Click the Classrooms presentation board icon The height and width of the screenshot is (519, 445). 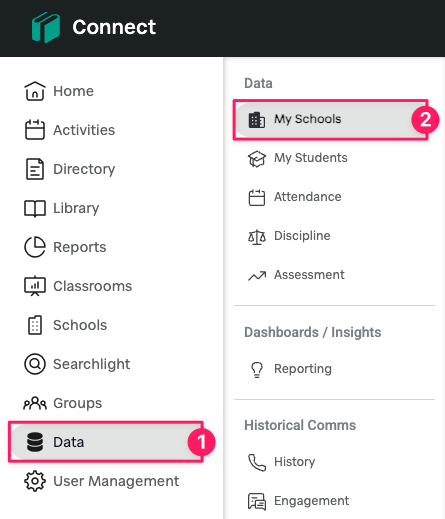35,286
